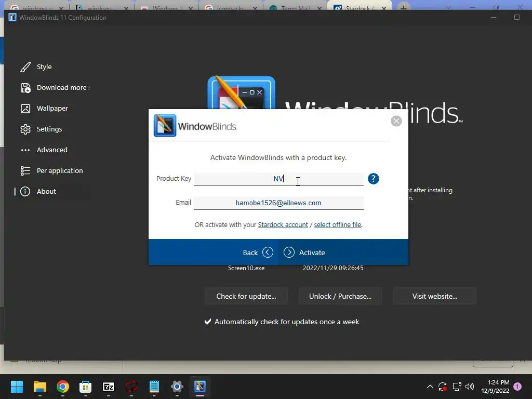Click the Back left-arrow circle icon
Screen dimensions: 532x399
point(268,252)
